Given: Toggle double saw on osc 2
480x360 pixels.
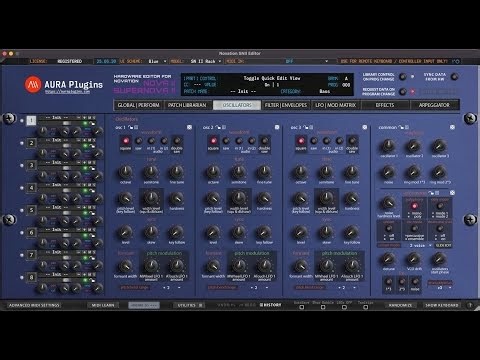Looking at the screenshot, I should 265,141.
